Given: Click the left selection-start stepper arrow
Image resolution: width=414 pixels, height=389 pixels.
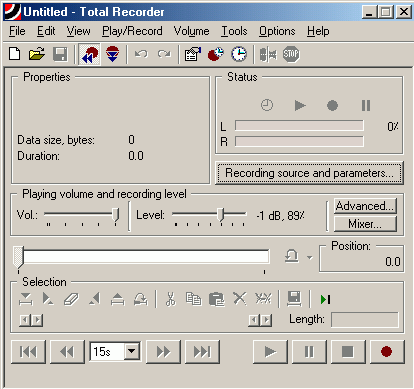Looking at the screenshot, I should pyautogui.click(x=24, y=320).
